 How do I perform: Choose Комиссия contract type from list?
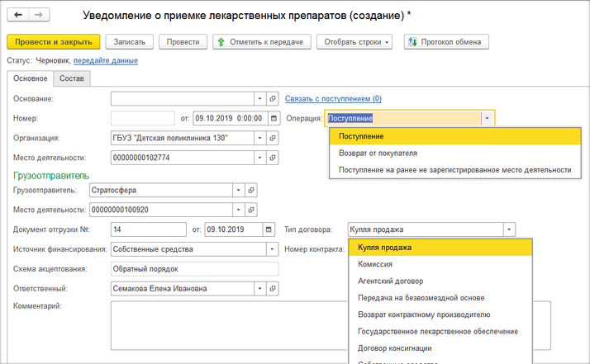(x=374, y=265)
